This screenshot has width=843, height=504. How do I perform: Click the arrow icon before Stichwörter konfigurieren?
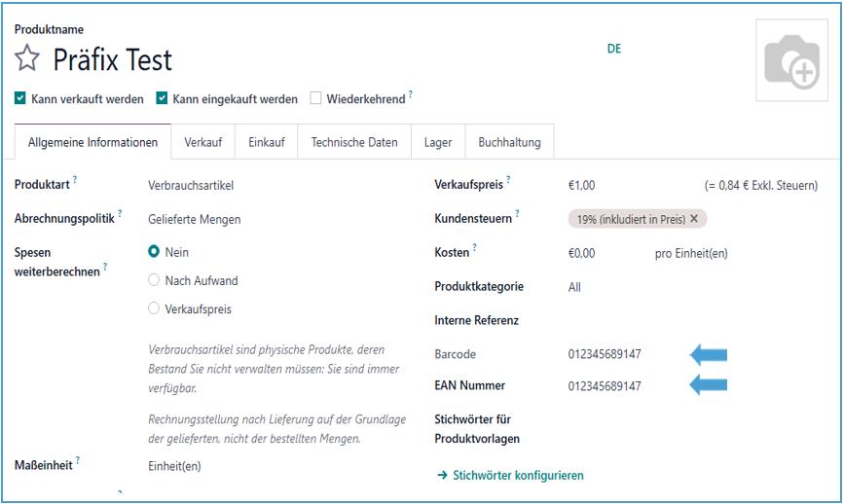pyautogui.click(x=441, y=476)
